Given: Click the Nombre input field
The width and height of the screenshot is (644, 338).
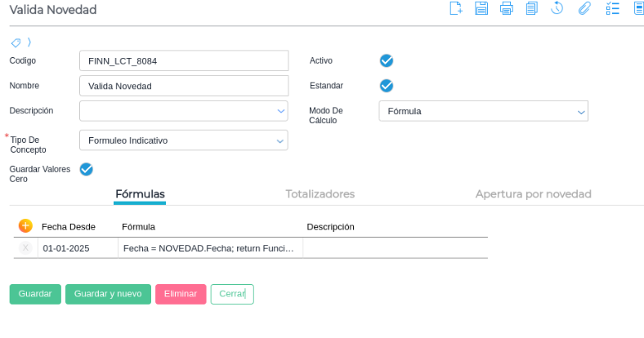Looking at the screenshot, I should [183, 86].
